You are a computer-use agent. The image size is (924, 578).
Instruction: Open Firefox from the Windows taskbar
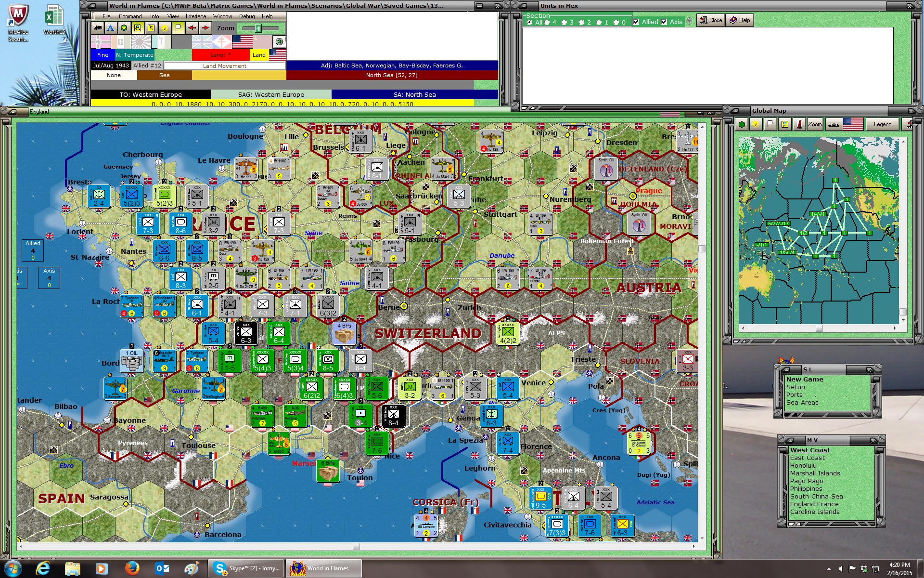pos(132,568)
